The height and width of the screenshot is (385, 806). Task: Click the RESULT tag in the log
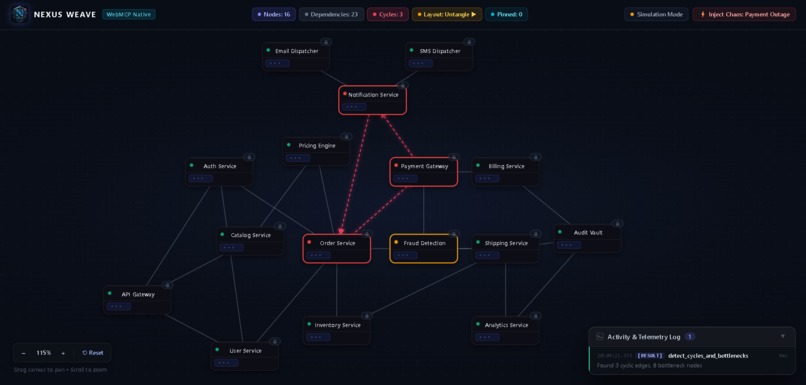pos(650,356)
